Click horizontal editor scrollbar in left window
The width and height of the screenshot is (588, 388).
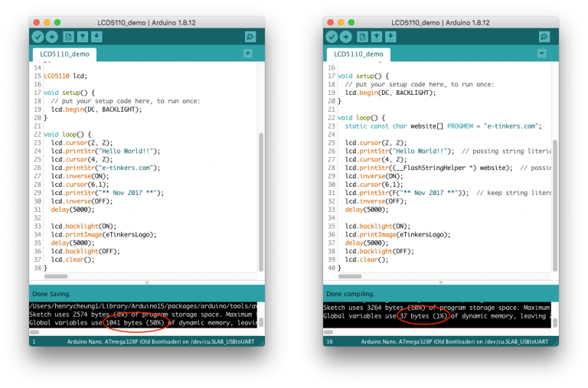56,277
